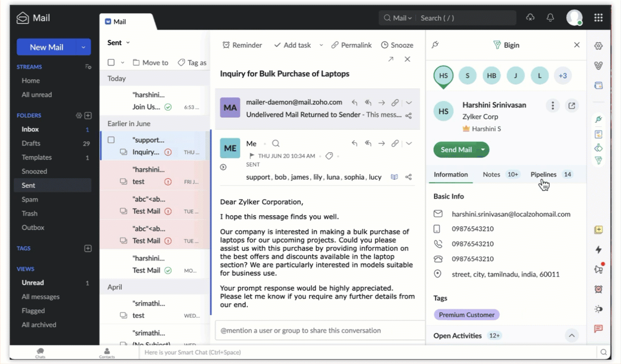Open contact in new window icon
This screenshot has height=364, width=621.
pos(572,106)
